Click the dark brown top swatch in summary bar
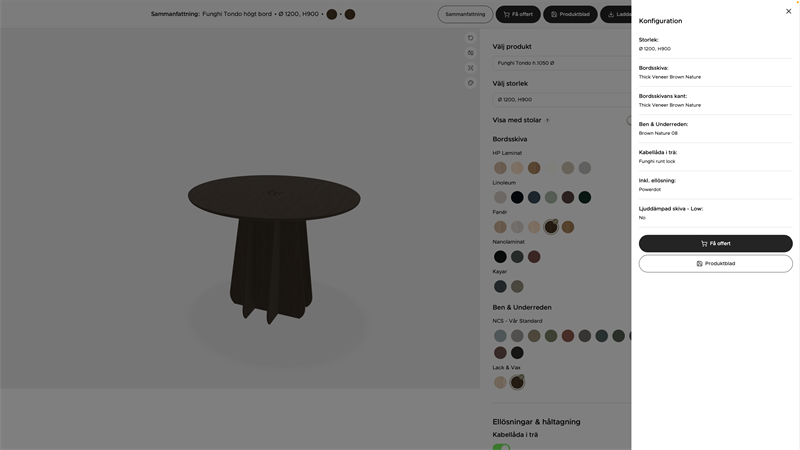The height and width of the screenshot is (450, 800). pyautogui.click(x=332, y=14)
